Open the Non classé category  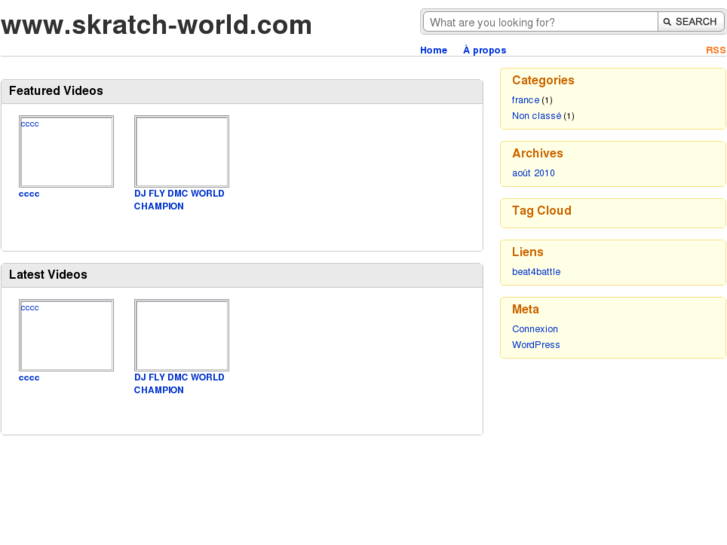(x=536, y=116)
